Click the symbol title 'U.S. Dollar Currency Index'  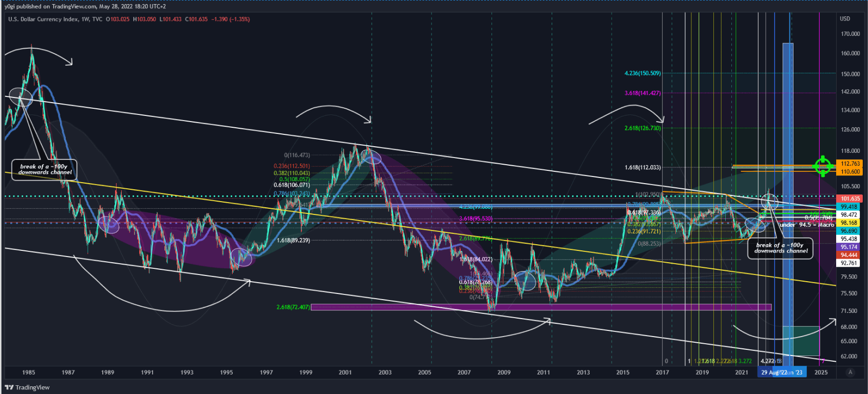[x=43, y=19]
